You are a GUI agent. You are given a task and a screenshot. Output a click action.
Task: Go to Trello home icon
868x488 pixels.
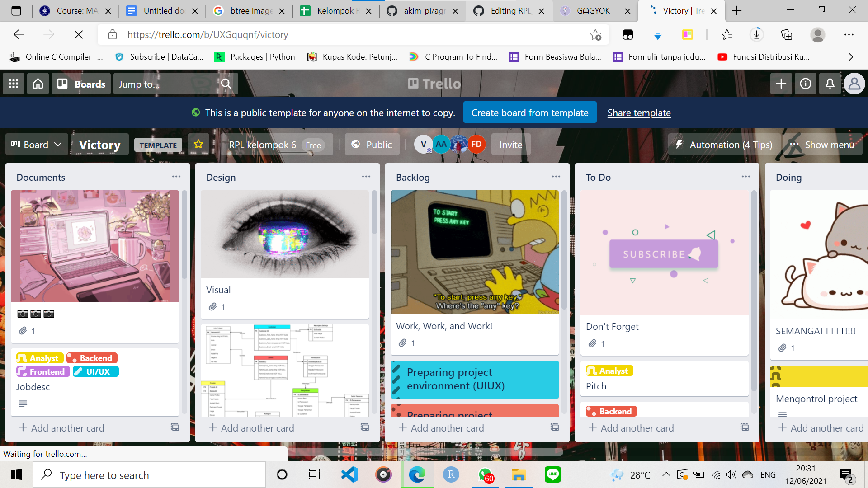coord(38,84)
